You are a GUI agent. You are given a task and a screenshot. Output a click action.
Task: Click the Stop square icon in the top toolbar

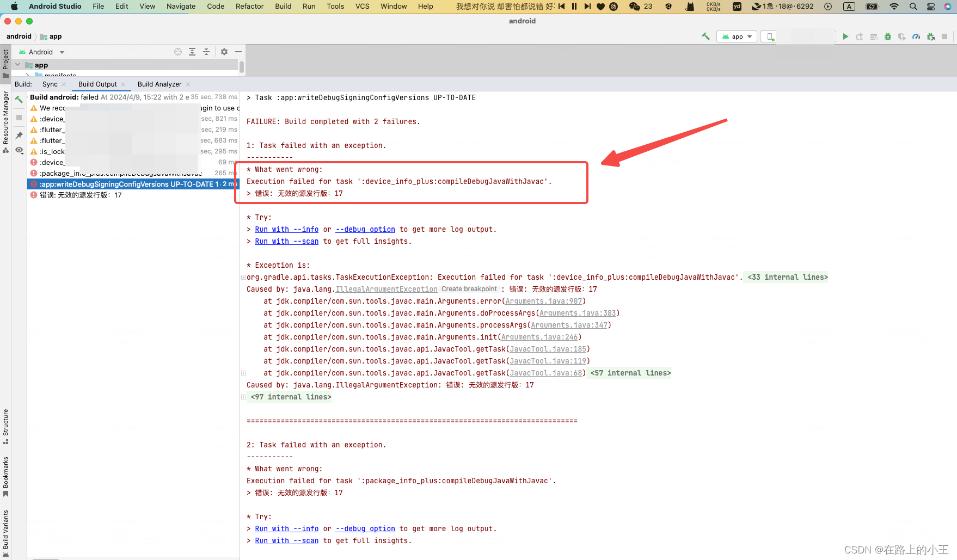pos(944,36)
